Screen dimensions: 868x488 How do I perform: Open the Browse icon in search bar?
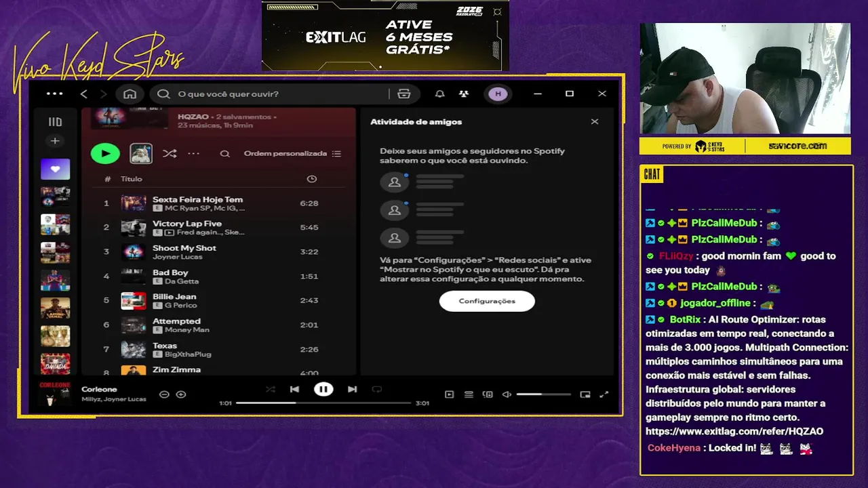[404, 94]
